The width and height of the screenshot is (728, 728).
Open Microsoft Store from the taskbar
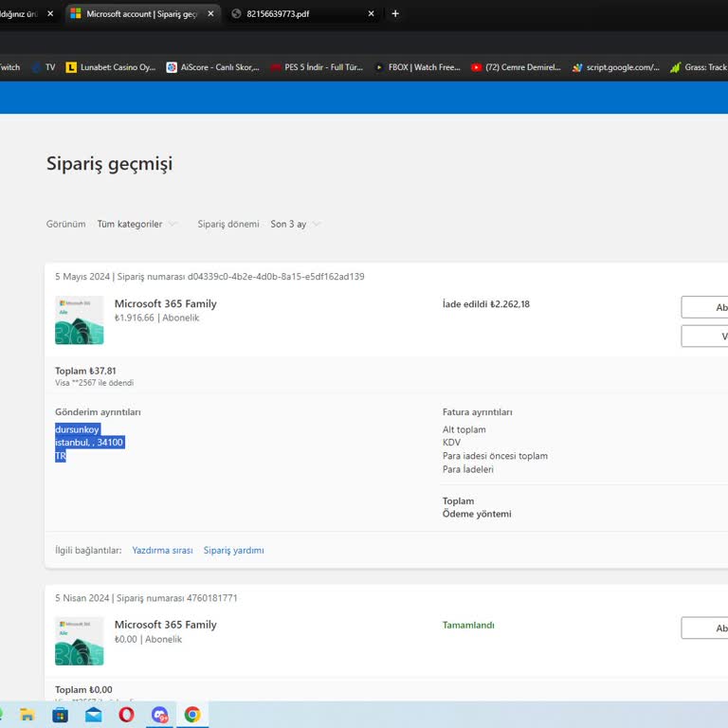60,715
